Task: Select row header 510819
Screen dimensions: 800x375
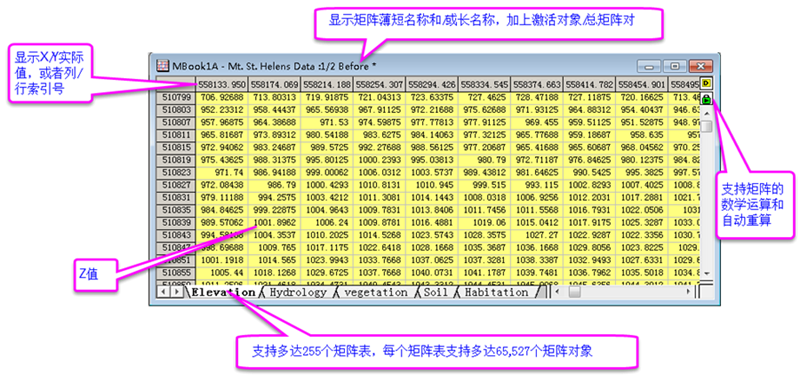Action: pyautogui.click(x=176, y=160)
